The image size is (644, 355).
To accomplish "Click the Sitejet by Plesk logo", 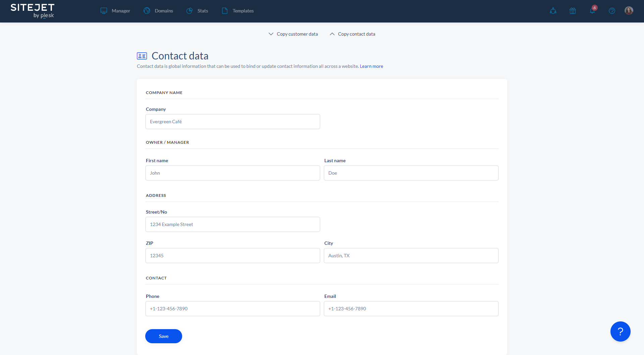I will [33, 11].
